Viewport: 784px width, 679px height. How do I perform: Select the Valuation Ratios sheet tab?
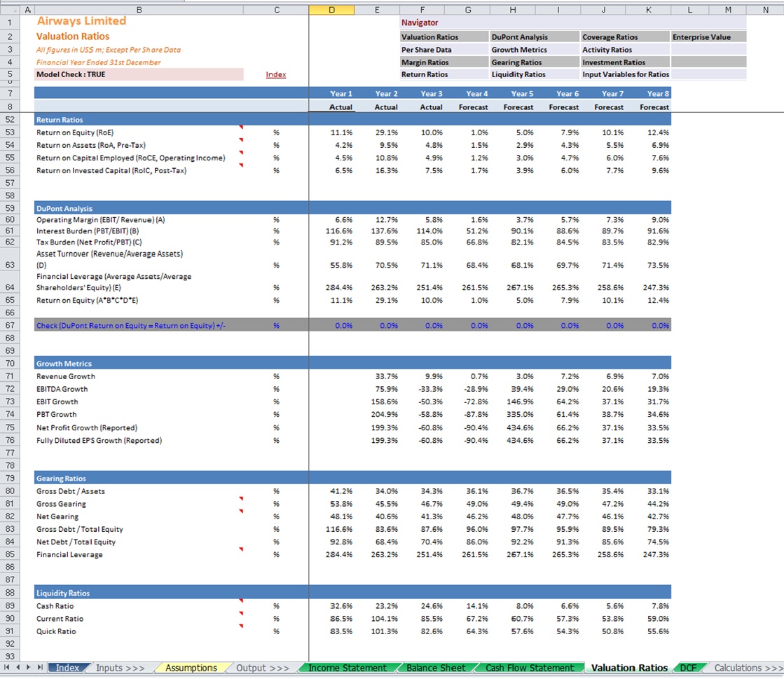click(x=629, y=668)
